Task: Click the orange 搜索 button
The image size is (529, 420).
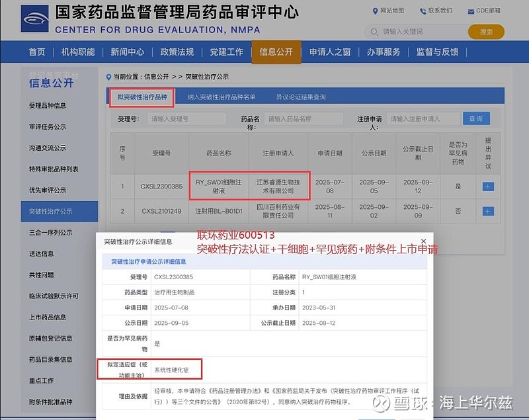Action: pyautogui.click(x=486, y=32)
